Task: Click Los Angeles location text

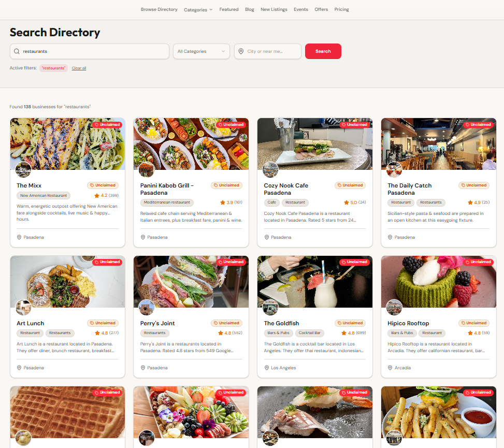Action: [x=283, y=368]
